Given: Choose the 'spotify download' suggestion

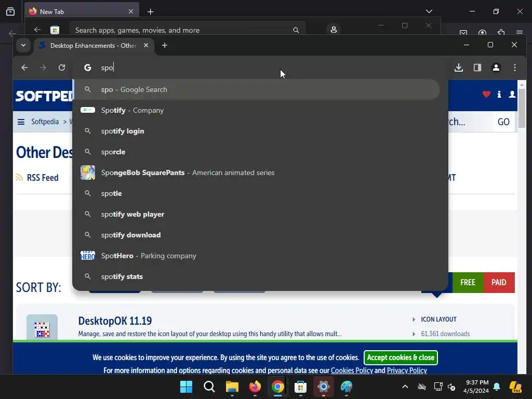Looking at the screenshot, I should [x=257, y=235].
